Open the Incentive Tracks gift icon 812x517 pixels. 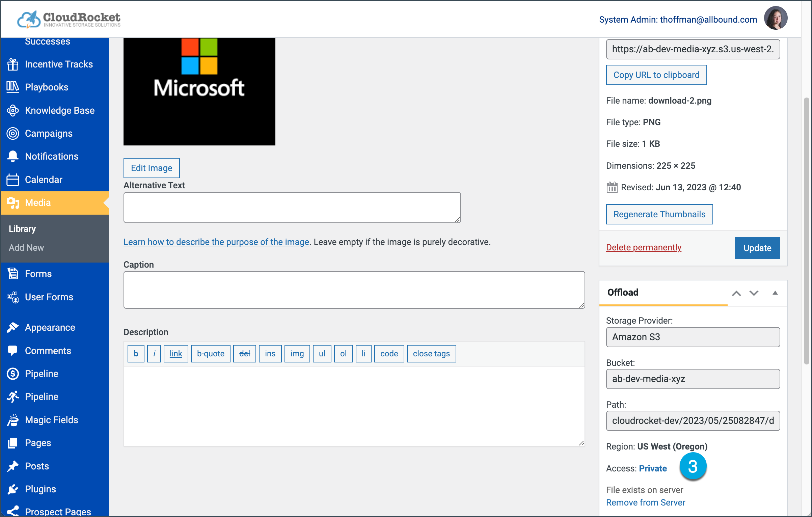(13, 64)
